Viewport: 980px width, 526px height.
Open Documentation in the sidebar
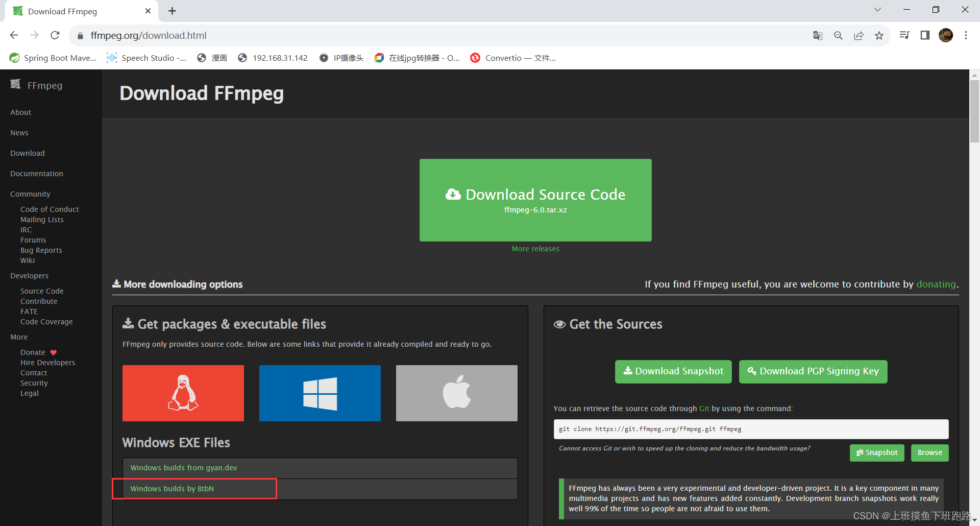37,174
